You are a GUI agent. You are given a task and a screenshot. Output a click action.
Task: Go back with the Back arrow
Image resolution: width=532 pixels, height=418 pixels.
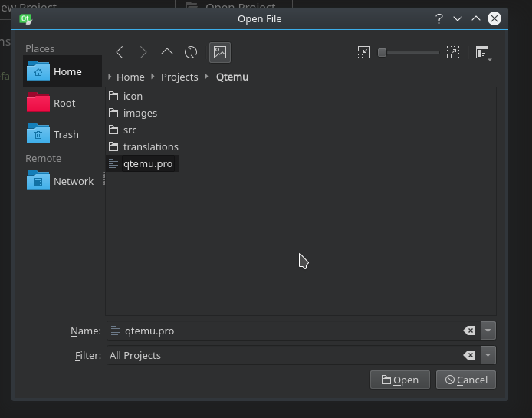click(x=120, y=52)
